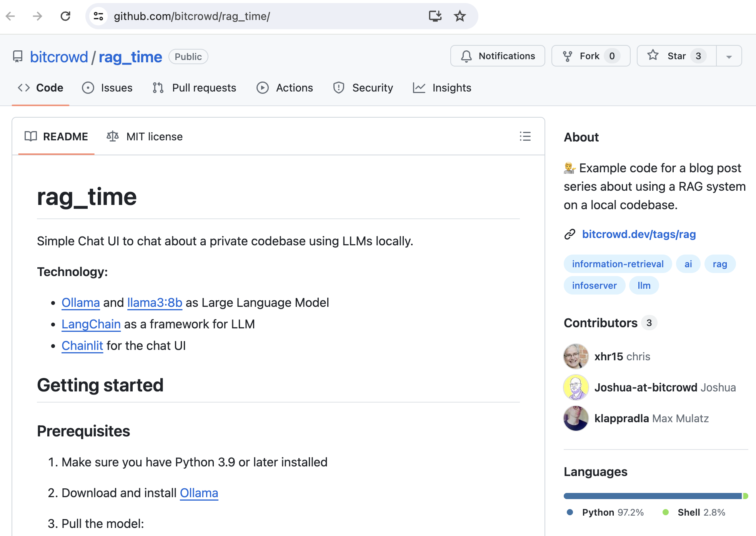Select the Actions play icon
The height and width of the screenshot is (536, 756).
262,88
